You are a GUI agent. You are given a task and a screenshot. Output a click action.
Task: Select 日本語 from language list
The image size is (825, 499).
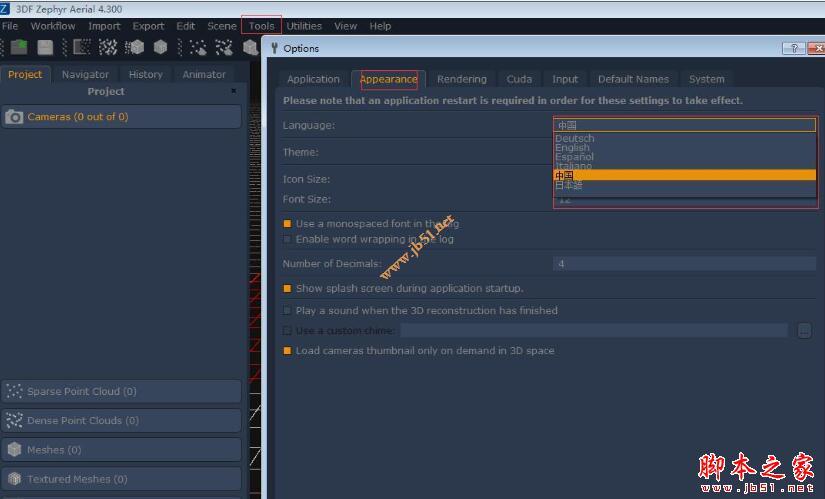tap(685, 185)
